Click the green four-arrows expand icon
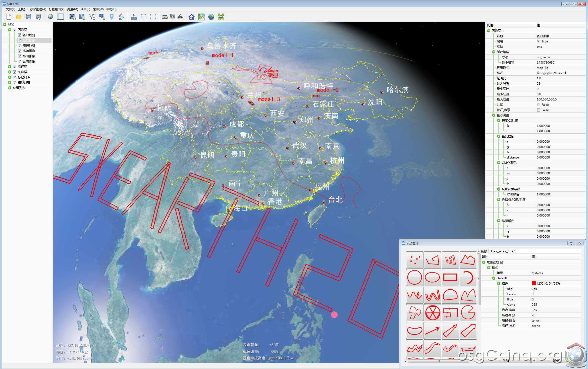 (221, 17)
